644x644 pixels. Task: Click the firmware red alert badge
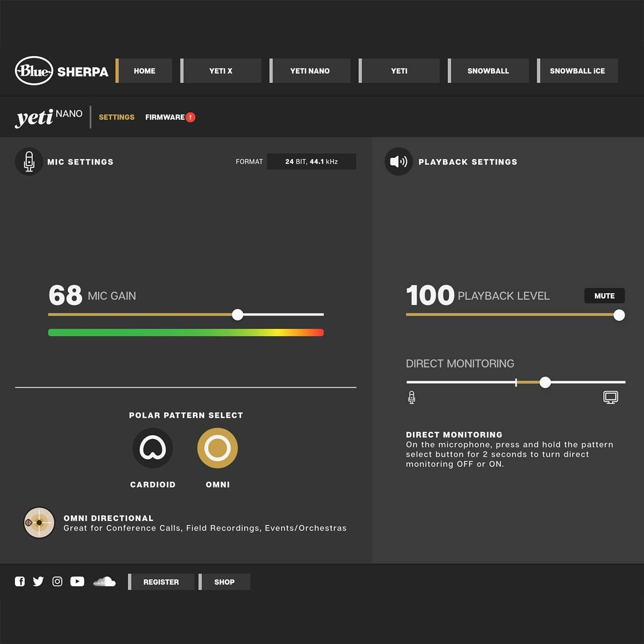tap(191, 117)
